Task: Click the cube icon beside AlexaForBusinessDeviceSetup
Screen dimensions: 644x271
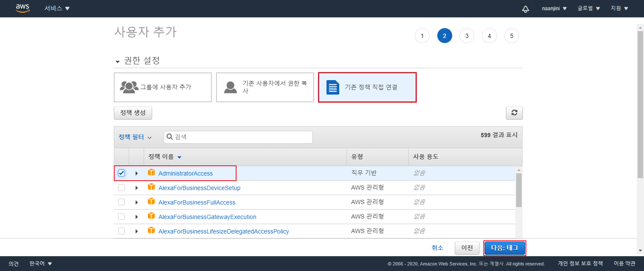Action: (x=151, y=187)
